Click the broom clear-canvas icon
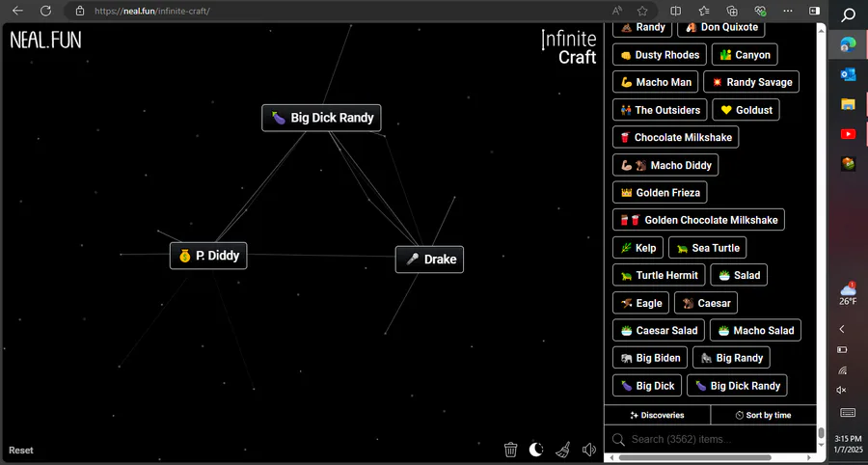Screen dimensions: 868x465 tap(563, 449)
